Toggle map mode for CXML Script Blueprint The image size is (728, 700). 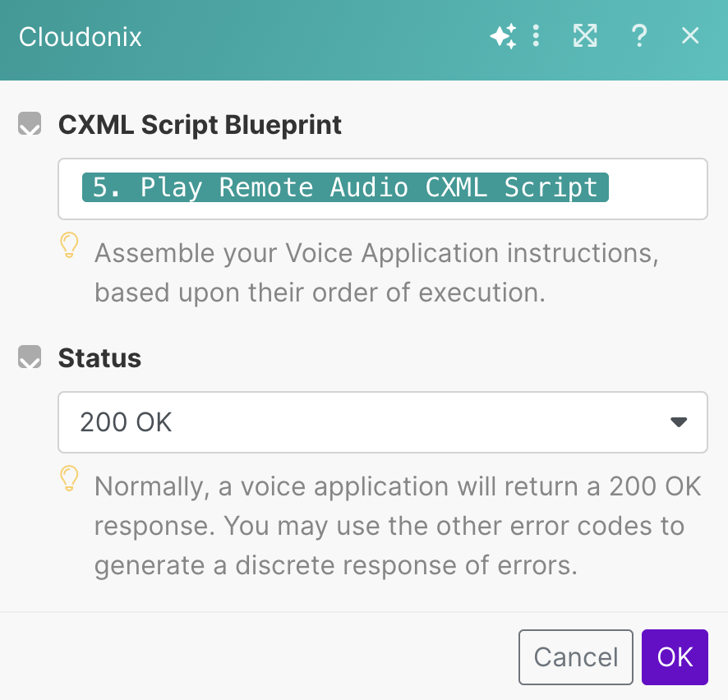click(30, 125)
